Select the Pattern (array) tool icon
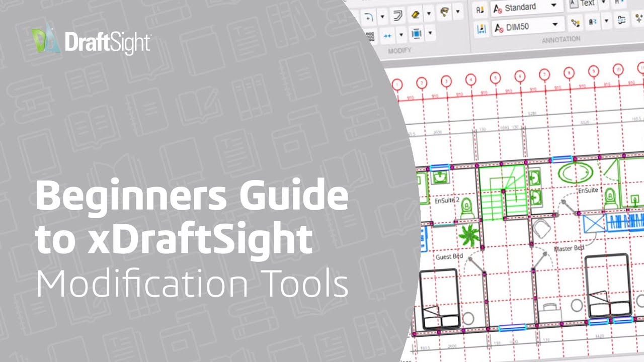This screenshot has height=362, width=644. tap(371, 36)
